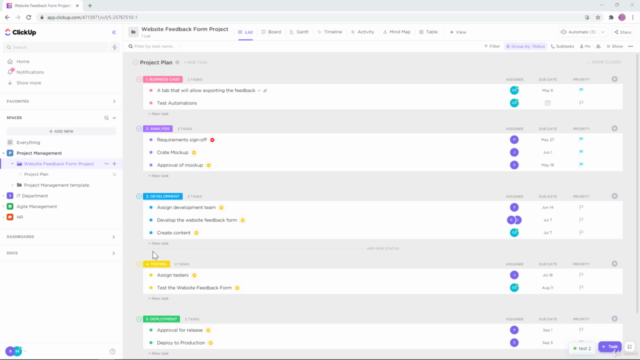
Task: Toggle the Me filter in the toolbar
Action: 585,47
